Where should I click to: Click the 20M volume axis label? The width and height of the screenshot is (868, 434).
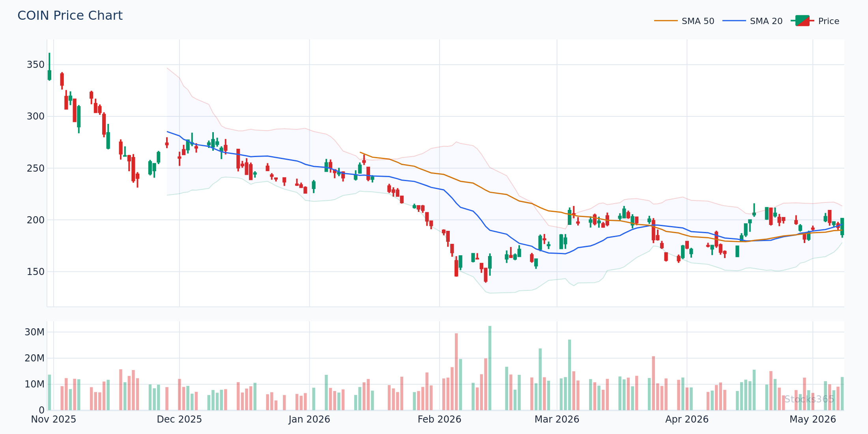coord(35,358)
